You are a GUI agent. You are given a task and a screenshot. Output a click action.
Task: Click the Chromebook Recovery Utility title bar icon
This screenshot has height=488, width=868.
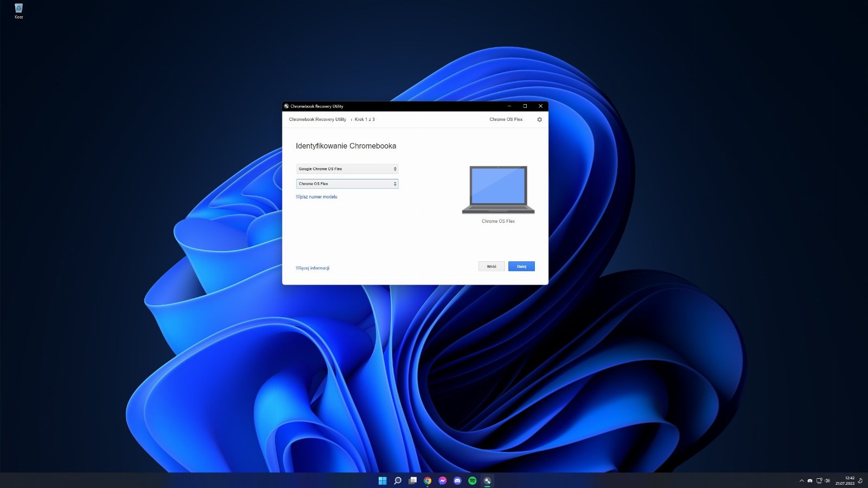(286, 106)
